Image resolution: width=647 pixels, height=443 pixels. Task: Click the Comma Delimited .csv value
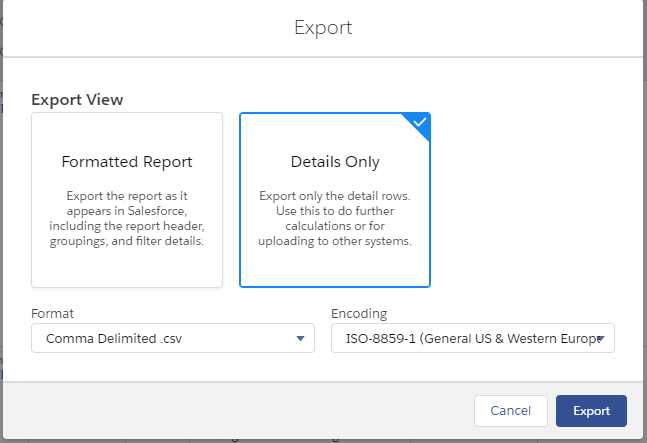pyautogui.click(x=114, y=339)
